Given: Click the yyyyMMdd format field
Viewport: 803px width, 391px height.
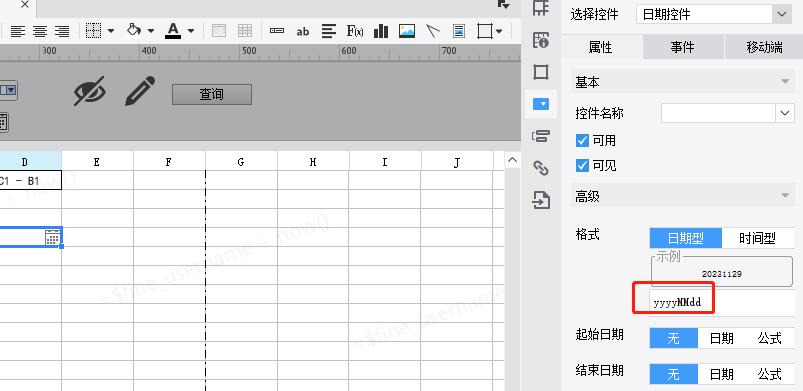Looking at the screenshot, I should click(x=722, y=303).
